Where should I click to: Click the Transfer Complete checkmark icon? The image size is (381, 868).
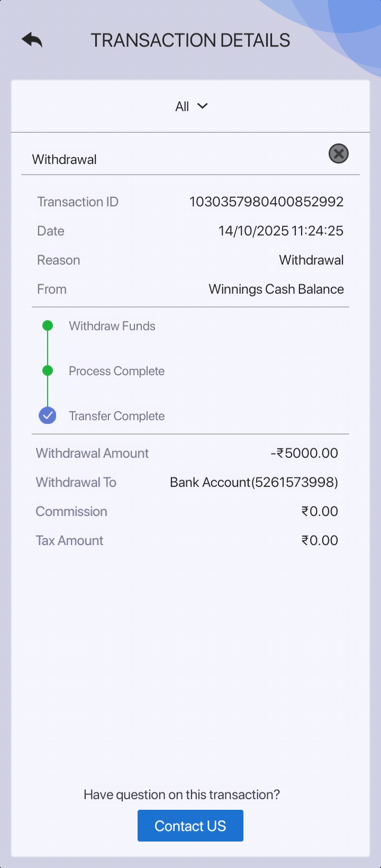point(48,415)
